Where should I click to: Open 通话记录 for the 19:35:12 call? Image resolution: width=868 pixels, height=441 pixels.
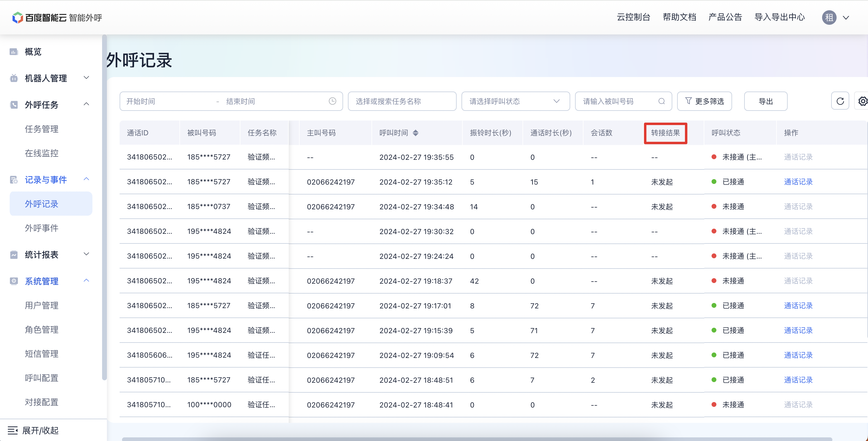pyautogui.click(x=798, y=182)
